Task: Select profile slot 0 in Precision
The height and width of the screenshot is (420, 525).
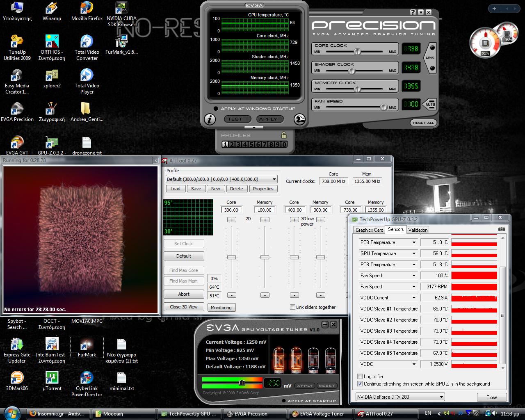Action: pos(284,144)
